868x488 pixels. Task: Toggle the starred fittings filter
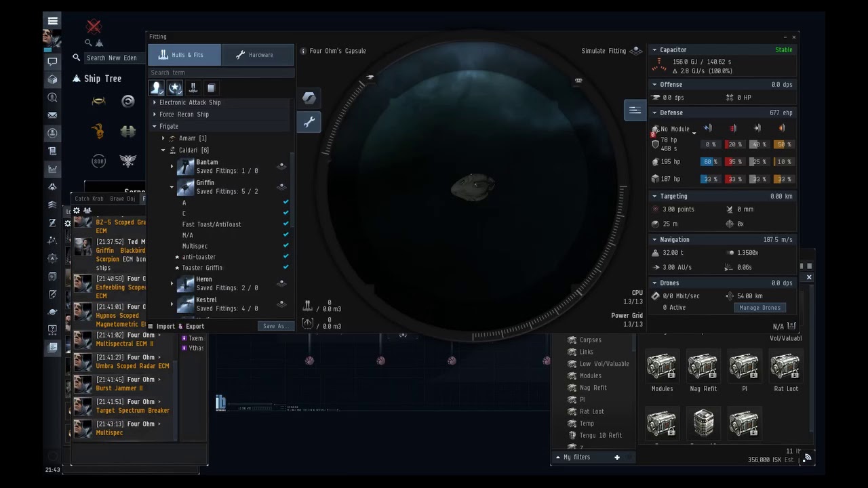[x=175, y=88]
